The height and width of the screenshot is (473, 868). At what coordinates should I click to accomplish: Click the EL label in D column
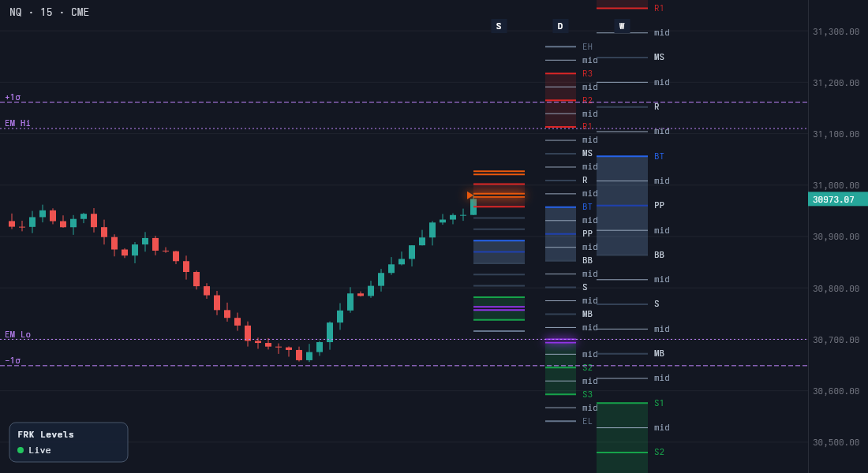click(x=587, y=421)
